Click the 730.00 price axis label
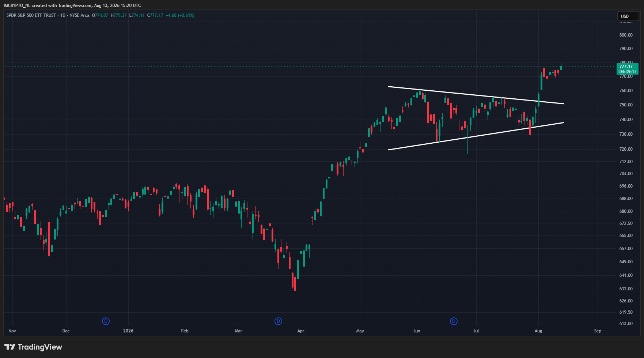 point(626,134)
